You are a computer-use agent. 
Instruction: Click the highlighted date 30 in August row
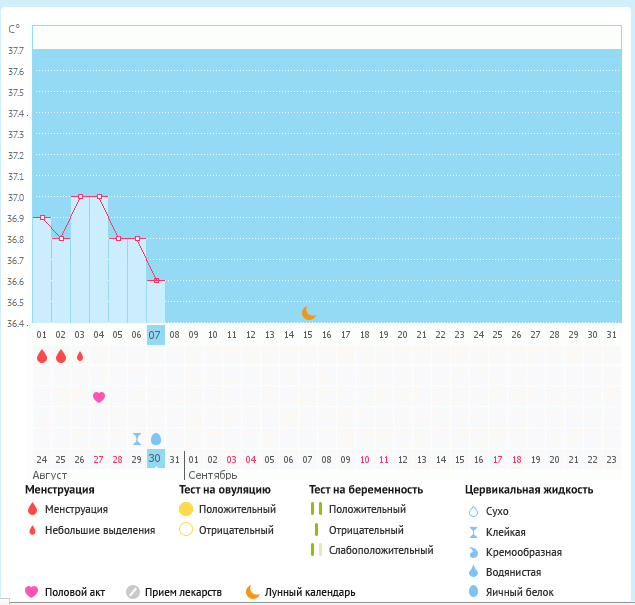[x=155, y=458]
